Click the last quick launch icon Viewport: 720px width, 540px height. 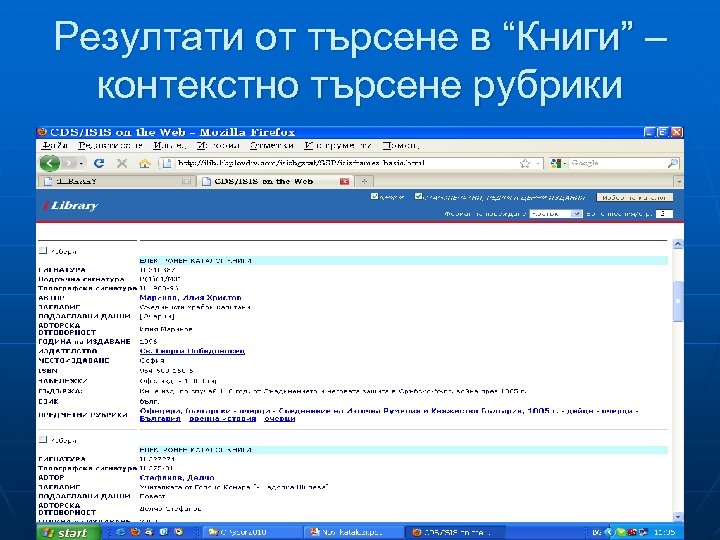tap(179, 532)
